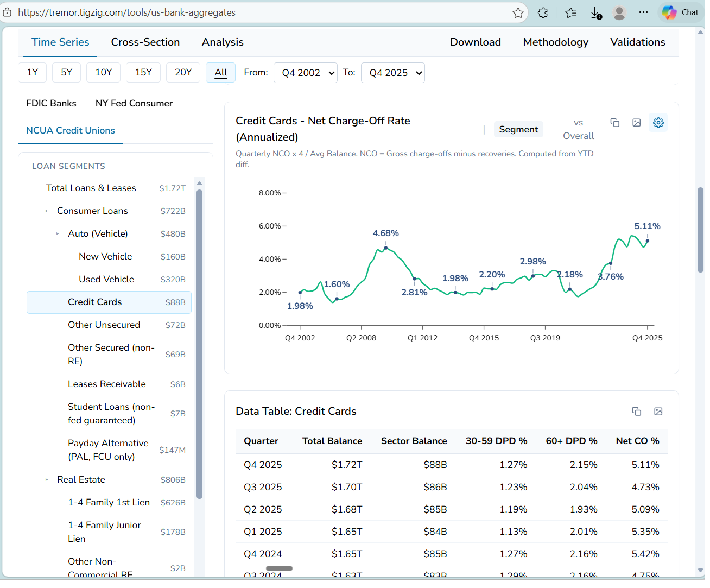Select the NCUA Credit Unions tab
Screen dimensions: 710x588
71,130
